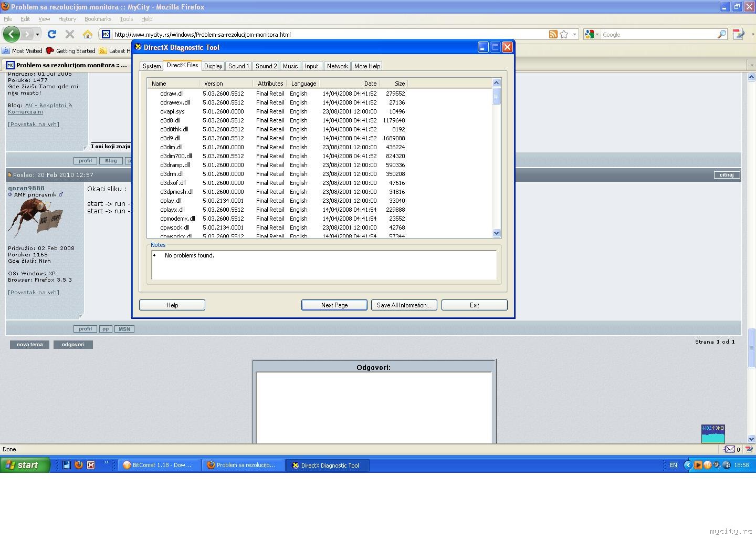Click the MC site identity icon in the address bar
The height and width of the screenshot is (538, 756).
(106, 34)
